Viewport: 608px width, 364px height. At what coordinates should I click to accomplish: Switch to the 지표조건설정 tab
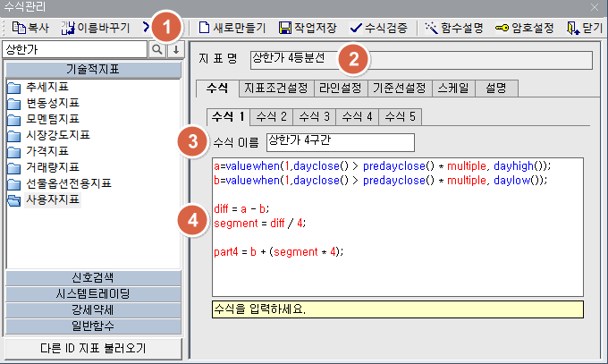pyautogui.click(x=276, y=88)
